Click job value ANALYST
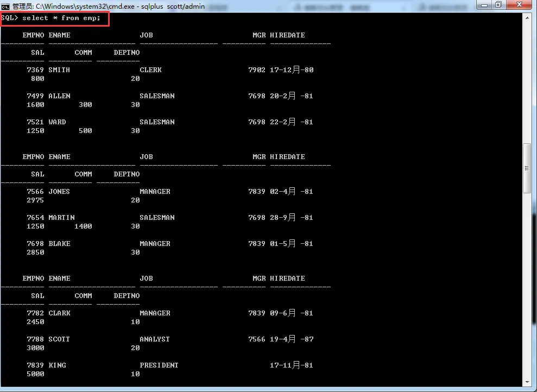This screenshot has width=537, height=392. coord(155,339)
